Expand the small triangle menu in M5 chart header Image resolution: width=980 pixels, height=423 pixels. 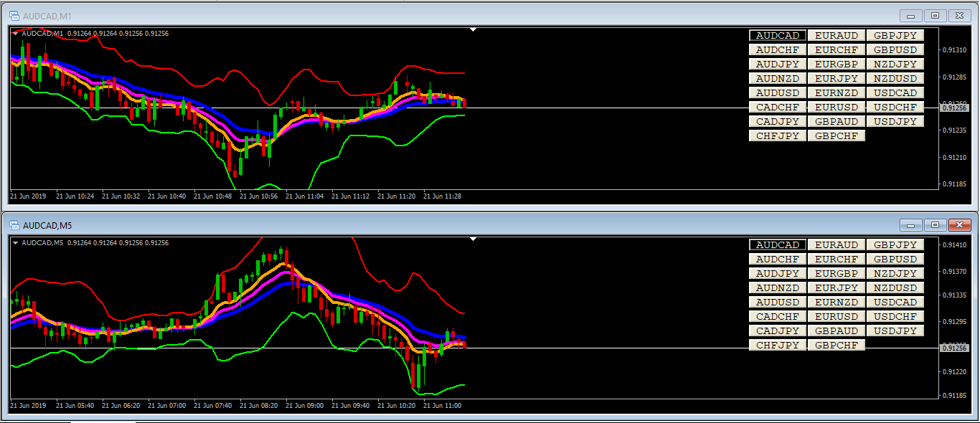[x=16, y=242]
